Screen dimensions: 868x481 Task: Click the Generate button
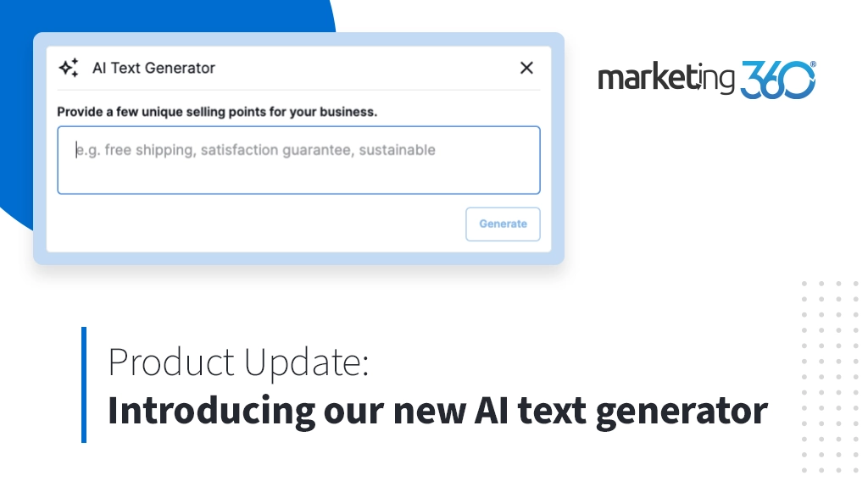[503, 224]
